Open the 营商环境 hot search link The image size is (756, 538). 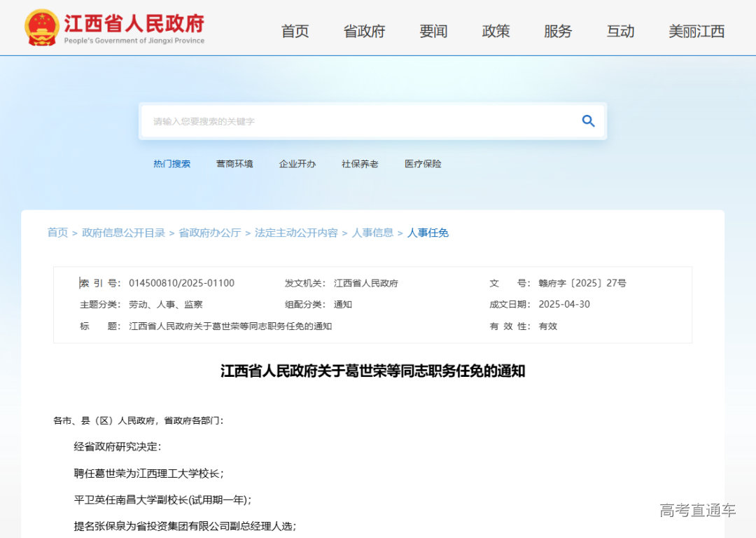click(234, 163)
